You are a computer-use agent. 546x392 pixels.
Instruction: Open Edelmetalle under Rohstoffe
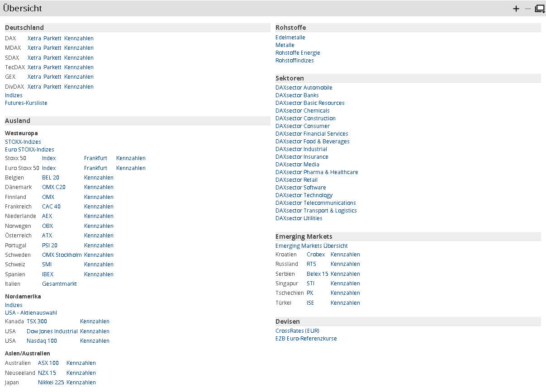coord(290,38)
